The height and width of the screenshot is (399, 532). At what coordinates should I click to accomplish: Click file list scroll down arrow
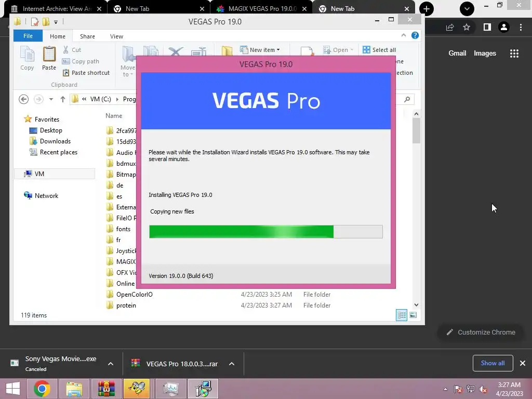[416, 304]
